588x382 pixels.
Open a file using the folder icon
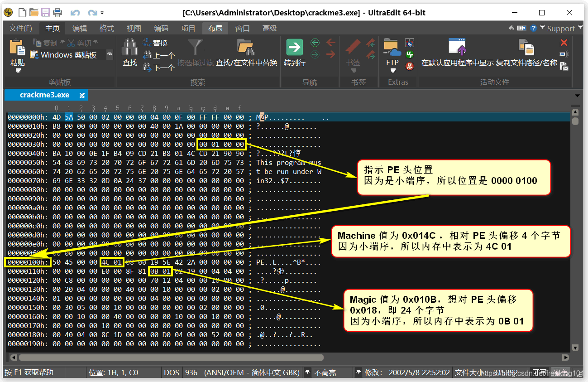[x=33, y=13]
